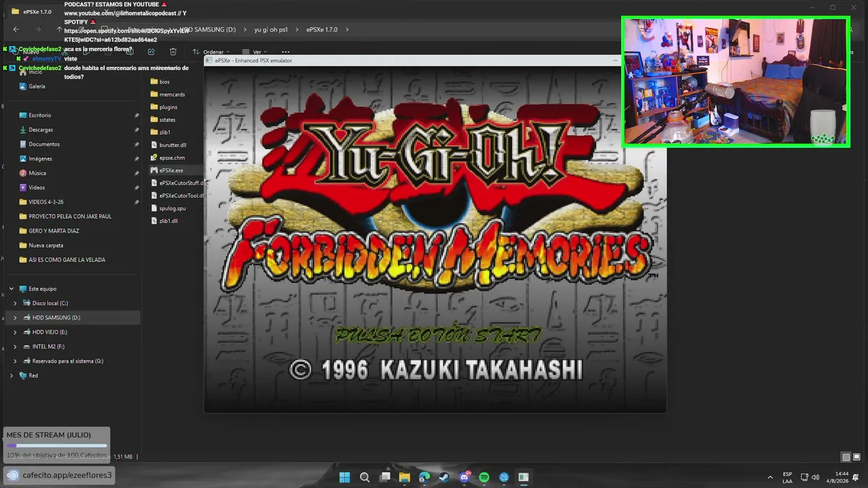Open Task View on the taskbar

coord(385,477)
